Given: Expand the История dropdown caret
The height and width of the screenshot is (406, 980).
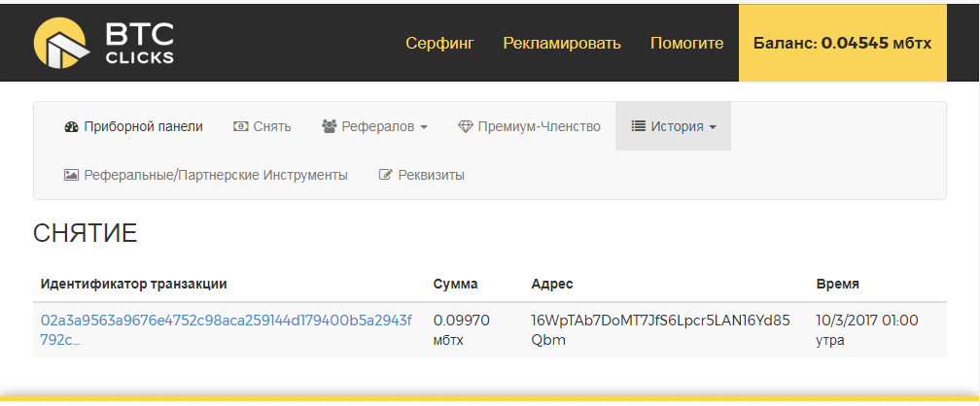Looking at the screenshot, I should click(x=713, y=128).
